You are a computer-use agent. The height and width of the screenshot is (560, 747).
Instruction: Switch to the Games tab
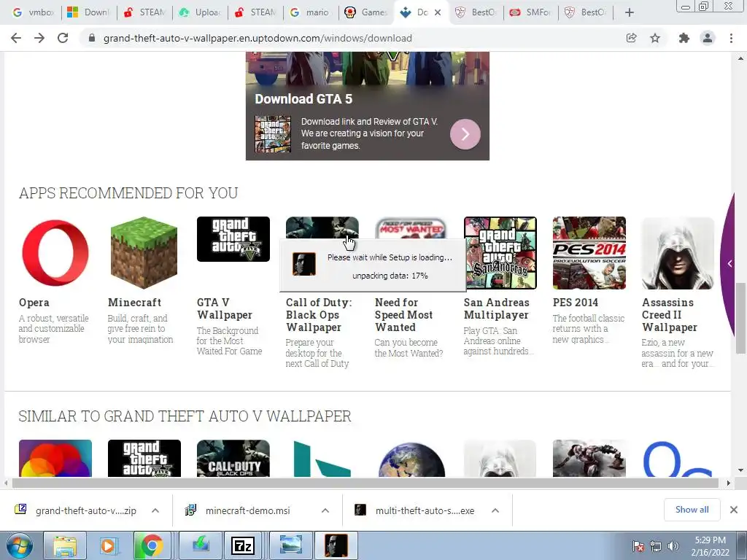click(366, 12)
